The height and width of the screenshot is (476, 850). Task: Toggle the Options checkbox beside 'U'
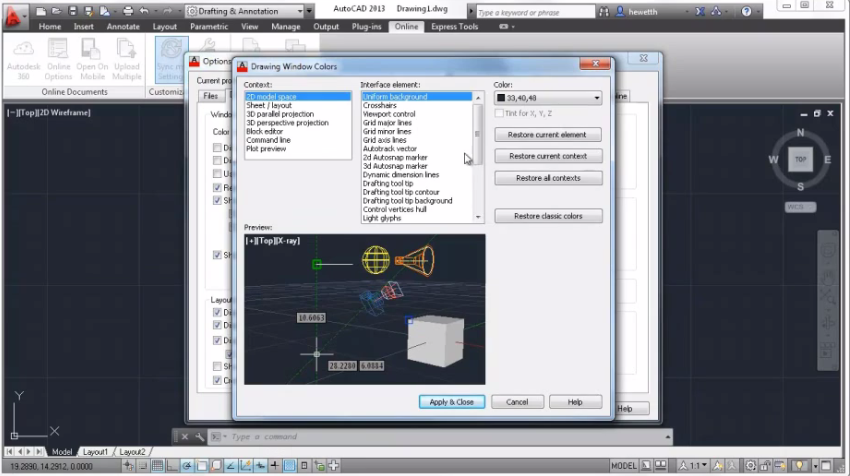tap(217, 173)
